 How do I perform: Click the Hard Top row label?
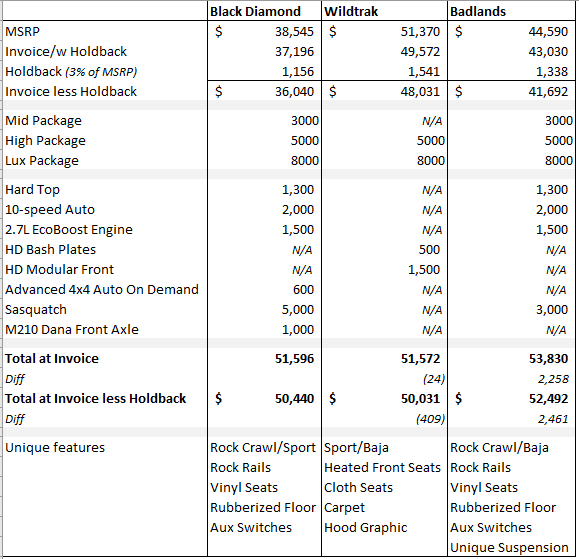(32, 190)
